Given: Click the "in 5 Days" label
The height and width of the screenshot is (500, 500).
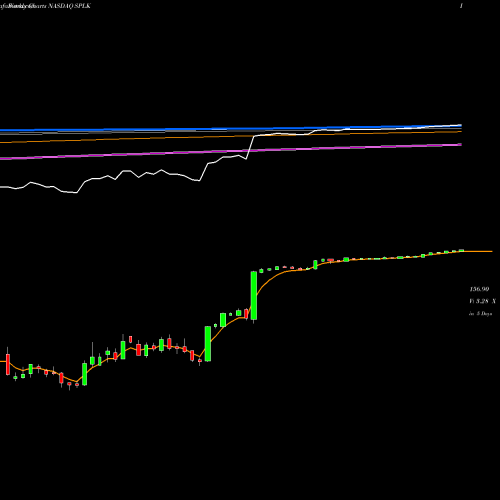Looking at the screenshot, I should click(481, 314).
